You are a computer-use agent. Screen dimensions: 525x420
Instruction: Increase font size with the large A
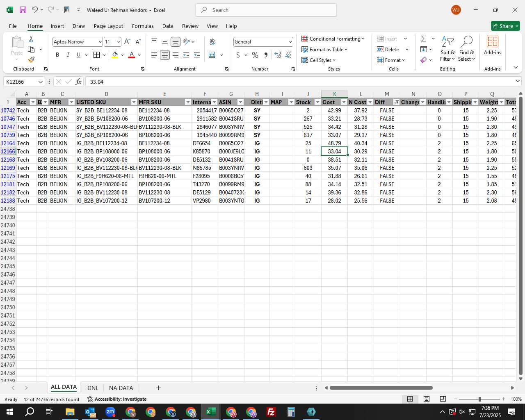coord(127,42)
